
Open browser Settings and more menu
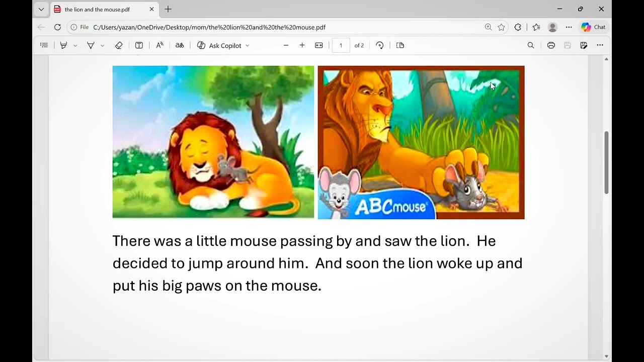pyautogui.click(x=569, y=27)
